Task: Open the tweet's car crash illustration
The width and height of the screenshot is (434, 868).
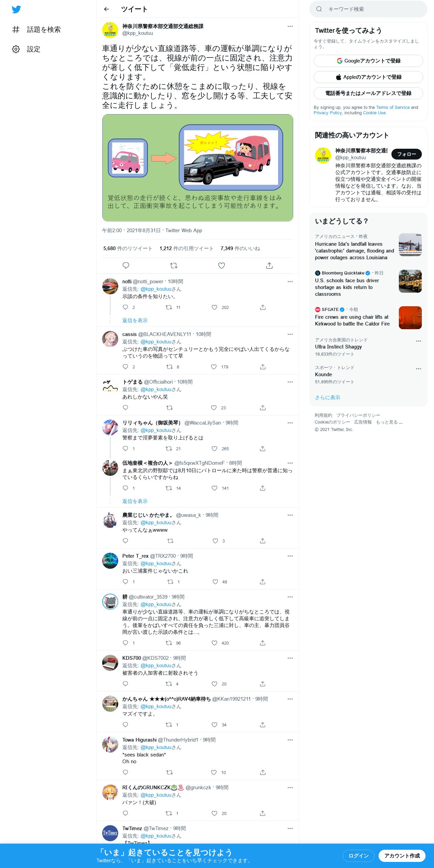Action: point(198,168)
